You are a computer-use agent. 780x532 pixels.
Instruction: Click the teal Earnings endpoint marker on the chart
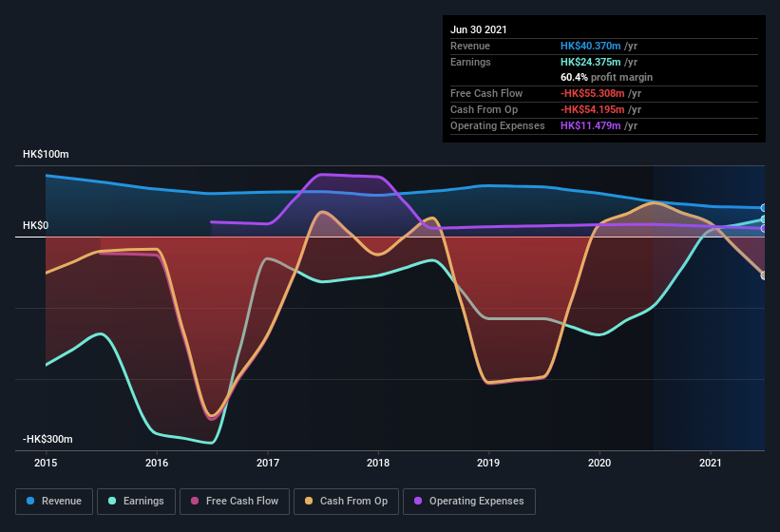pyautogui.click(x=764, y=219)
